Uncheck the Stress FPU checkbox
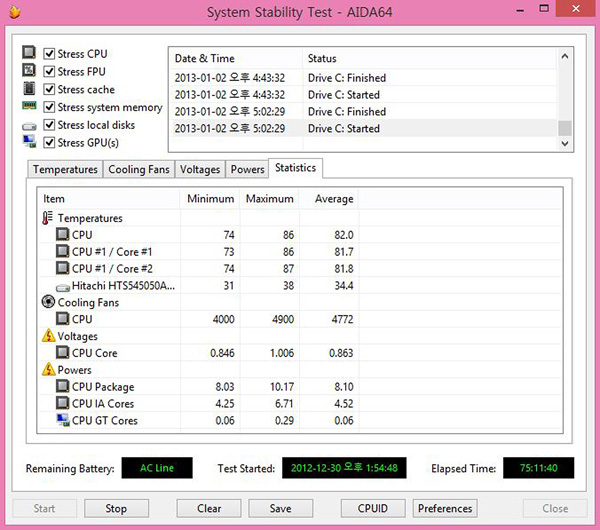 pos(49,71)
